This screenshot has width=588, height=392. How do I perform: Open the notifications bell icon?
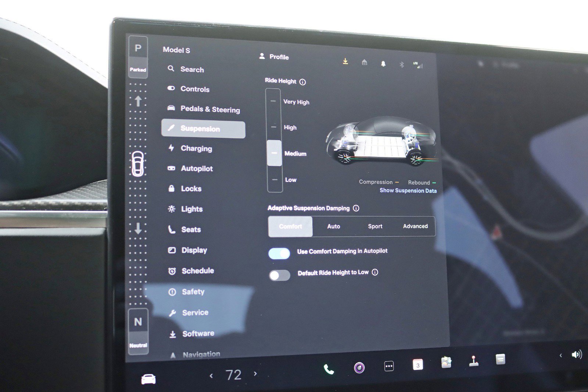click(x=383, y=64)
